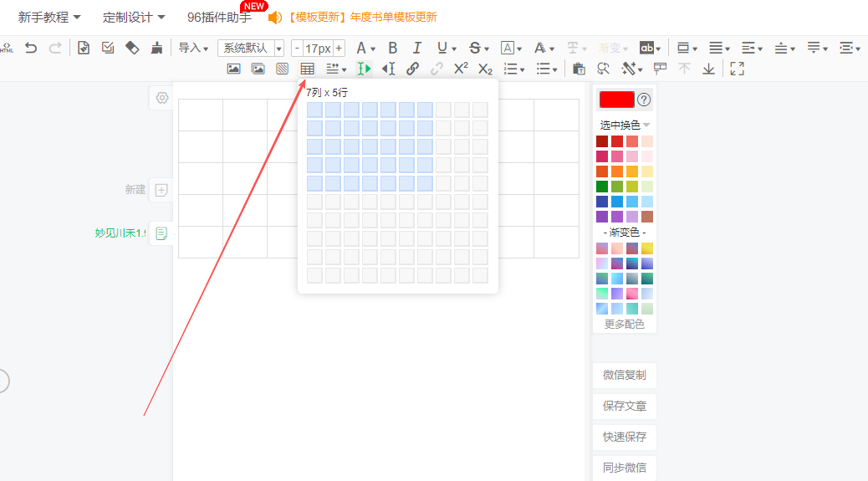Open the 系统默认 font dropdown
The width and height of the screenshot is (868, 481).
point(251,48)
